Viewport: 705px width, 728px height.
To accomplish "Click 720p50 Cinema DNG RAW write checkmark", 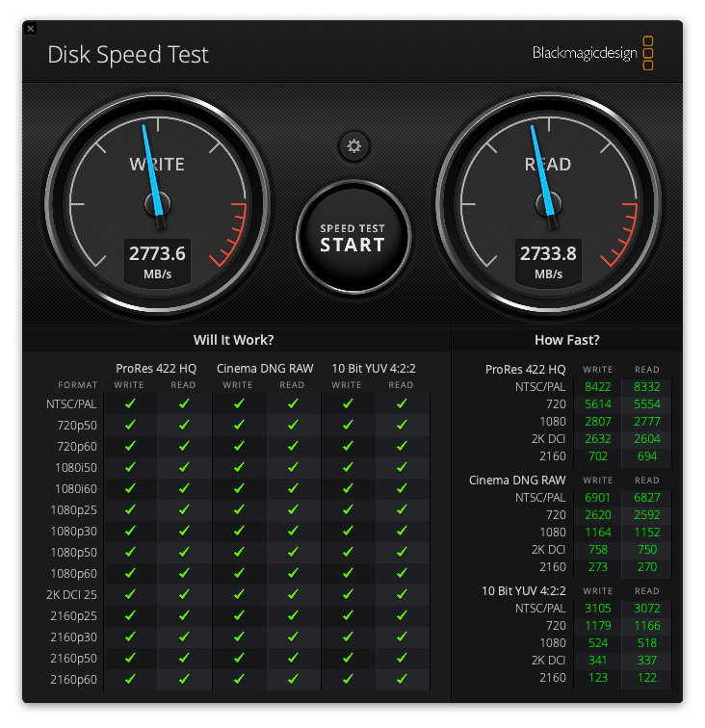I will tap(239, 425).
